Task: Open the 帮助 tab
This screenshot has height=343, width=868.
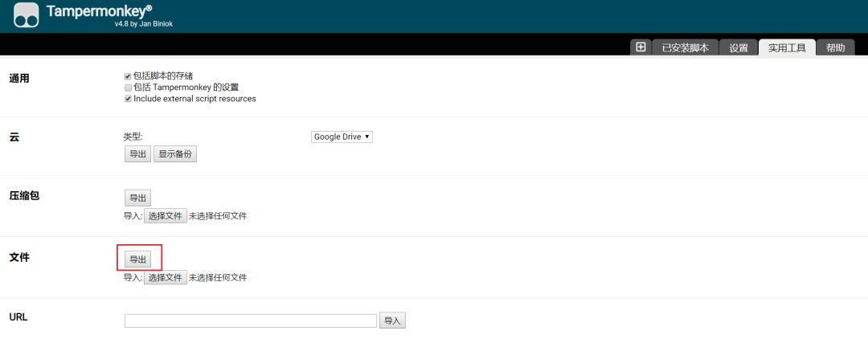Action: click(835, 47)
